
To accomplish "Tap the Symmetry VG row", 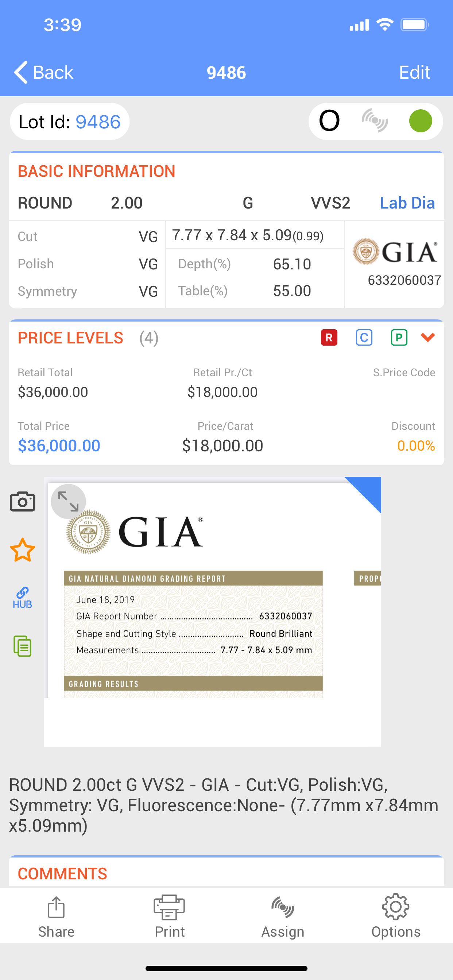I will click(88, 291).
